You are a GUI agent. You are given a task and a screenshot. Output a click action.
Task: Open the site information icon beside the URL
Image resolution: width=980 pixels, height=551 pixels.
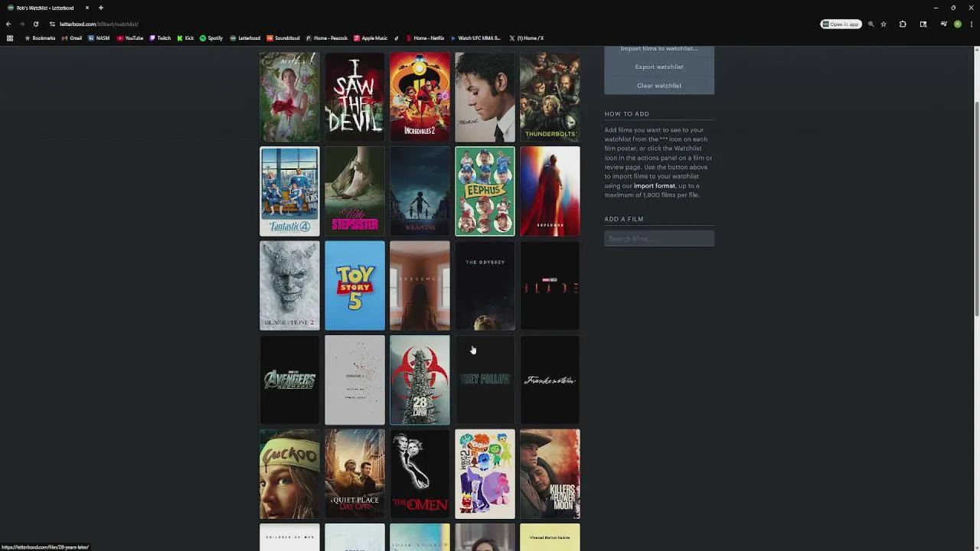52,24
